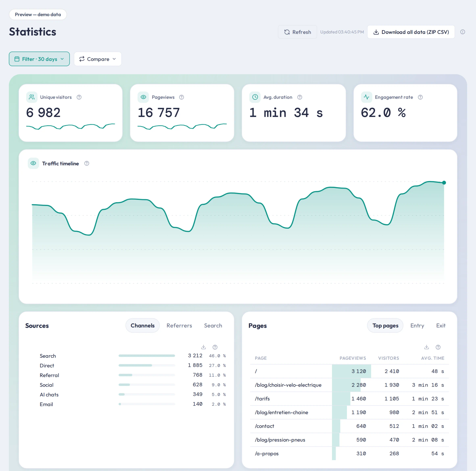Screen dimensions: 476x471
Task: Switch to the Channels tab in Sources
Action: [143, 326]
